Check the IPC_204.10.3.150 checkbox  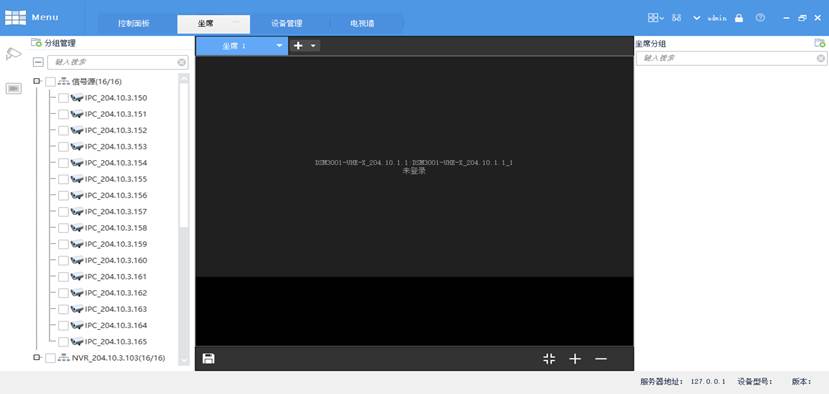[x=63, y=98]
